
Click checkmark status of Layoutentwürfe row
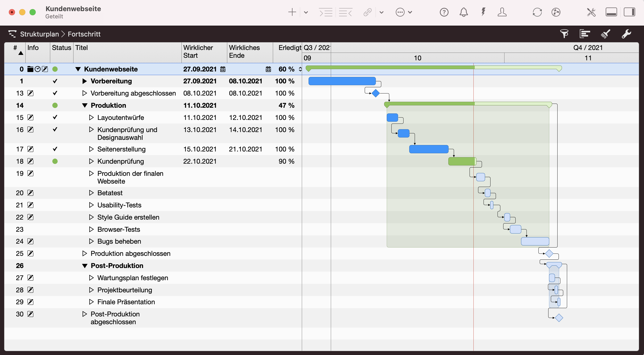pos(55,118)
